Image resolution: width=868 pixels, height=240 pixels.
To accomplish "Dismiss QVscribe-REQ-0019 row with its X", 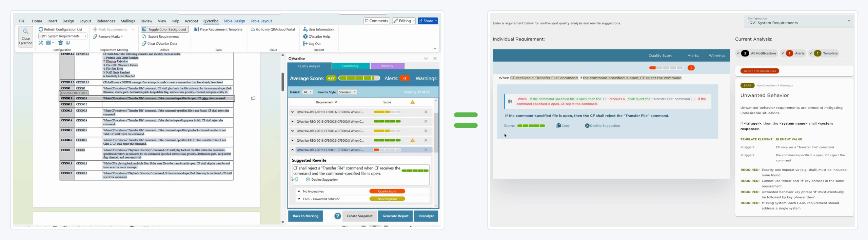I will (426, 112).
